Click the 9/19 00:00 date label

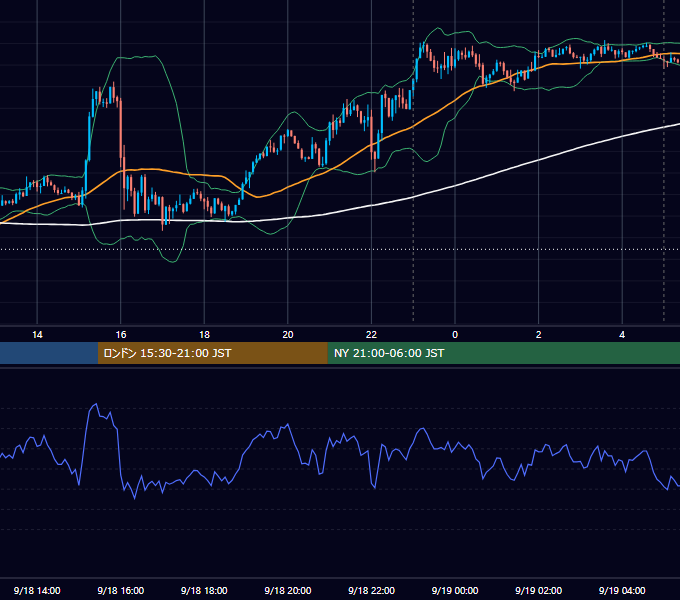(455, 590)
